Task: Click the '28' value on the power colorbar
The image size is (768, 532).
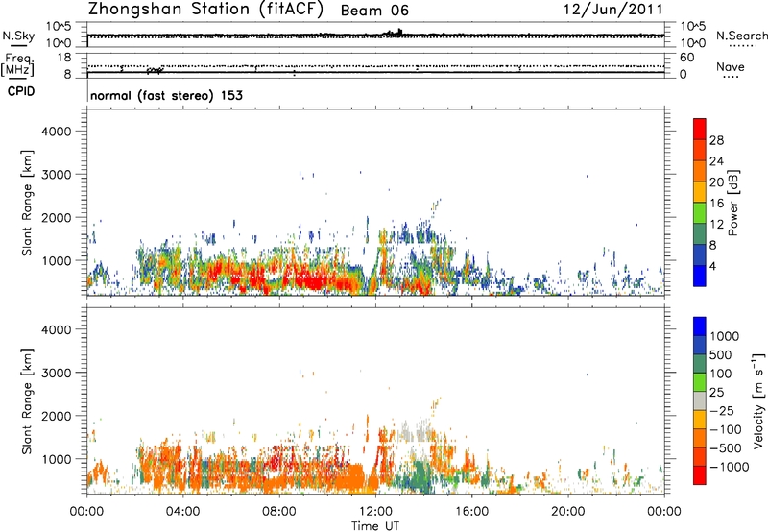Action: [716, 140]
